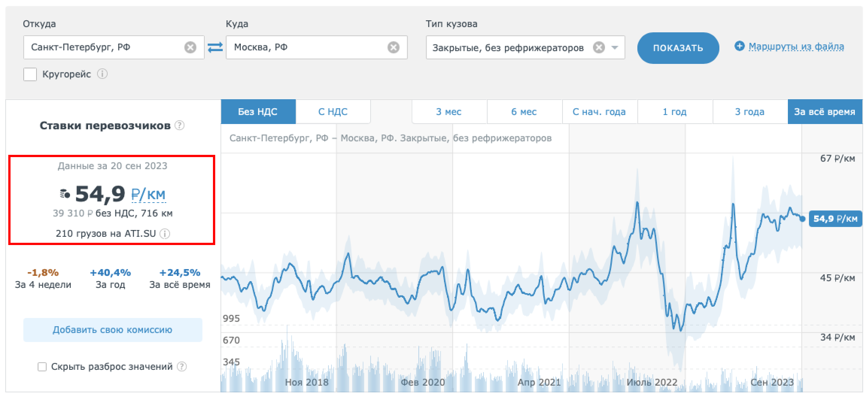Viewport: 868px width, 398px height.
Task: Click the Данные за 20 сен 2023 text
Action: point(112,166)
